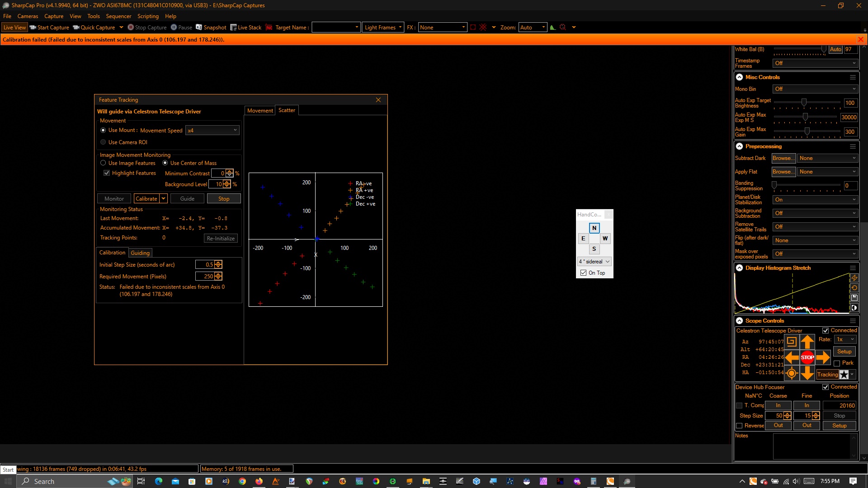The width and height of the screenshot is (868, 488).
Task: Open the Google Chrome icon in the taskbar
Action: 242,481
